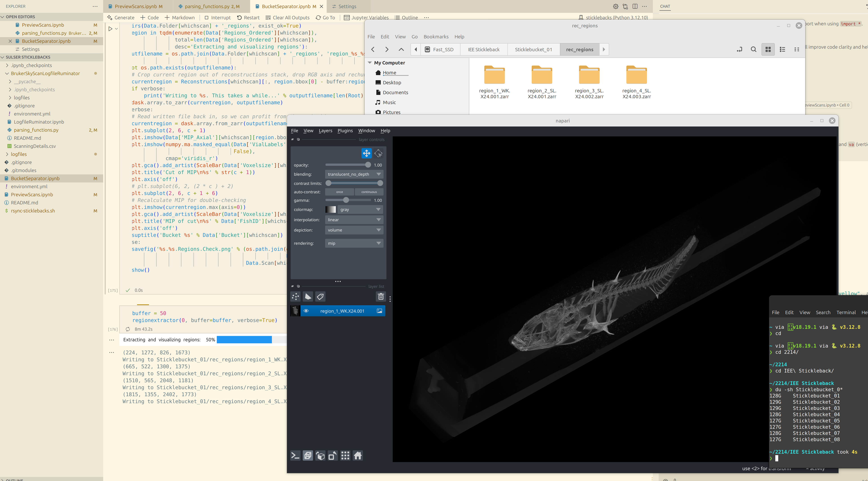The image size is (868, 481).
Task: Click napari roll dimensions button
Action: tap(320, 456)
